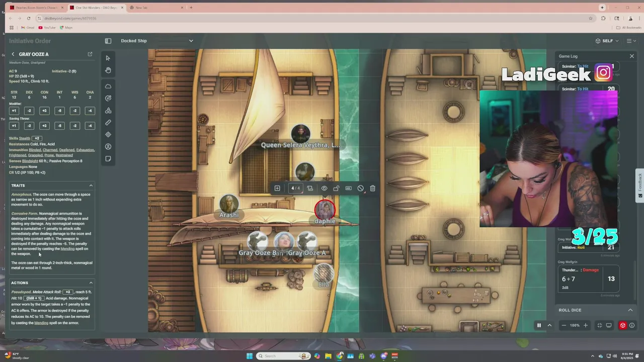Viewport: 644px width, 362px height.
Task: Select the ruler measure tool
Action: tap(108, 123)
